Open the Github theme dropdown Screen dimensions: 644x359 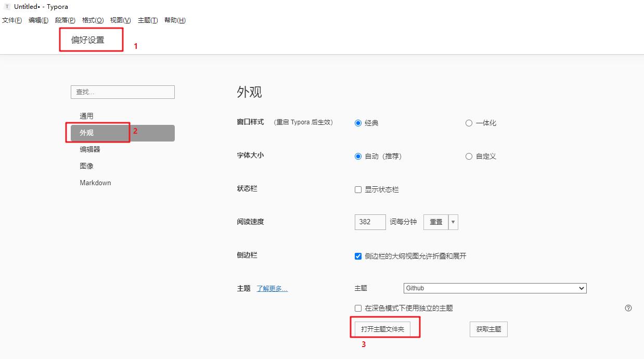pos(495,288)
